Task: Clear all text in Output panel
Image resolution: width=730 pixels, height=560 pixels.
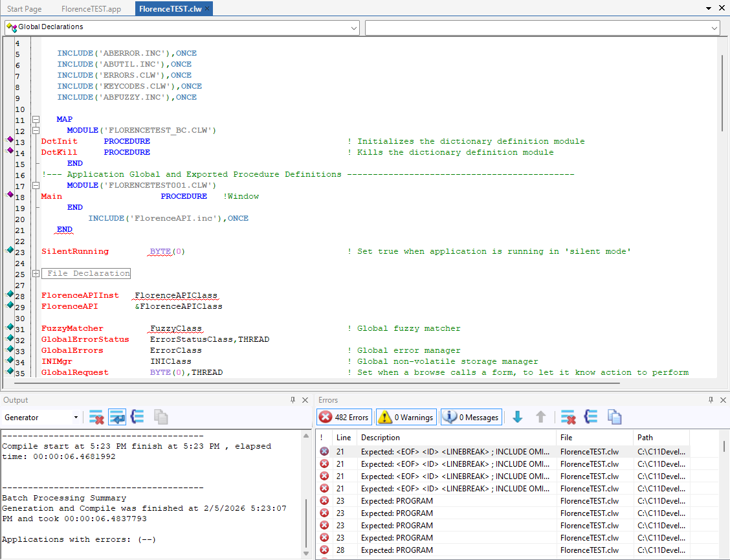Action: (96, 418)
